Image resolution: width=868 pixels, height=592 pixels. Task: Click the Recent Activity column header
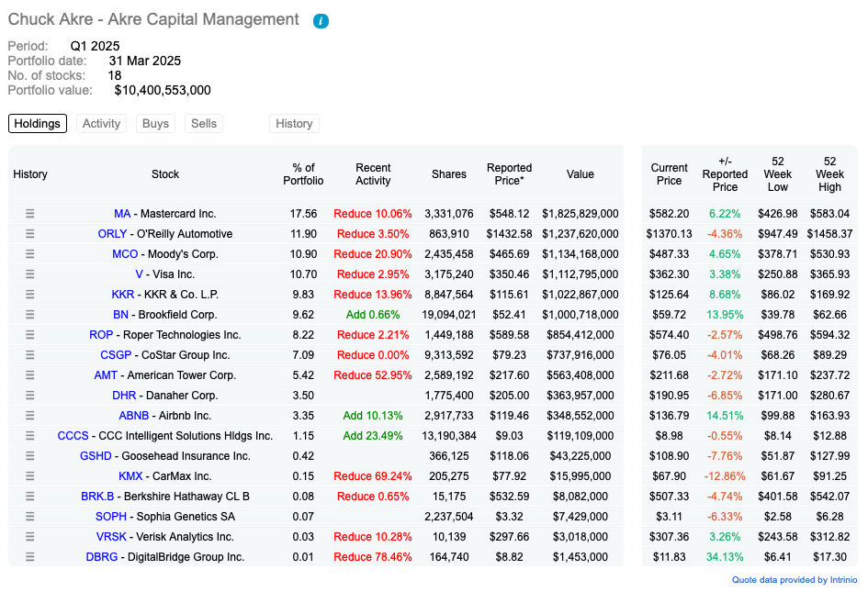pos(373,174)
